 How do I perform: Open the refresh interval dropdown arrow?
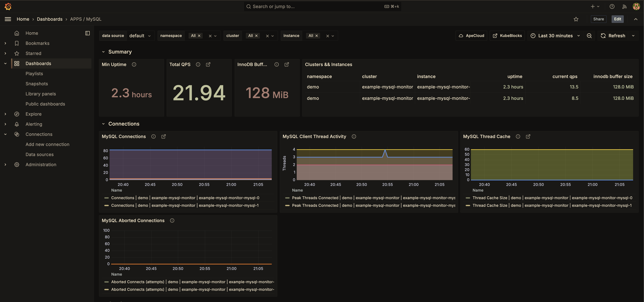click(633, 36)
